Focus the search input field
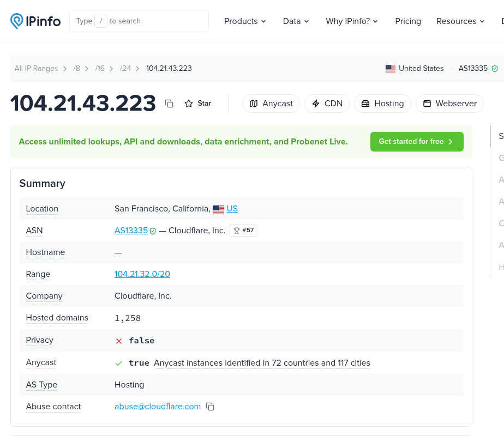 139,21
